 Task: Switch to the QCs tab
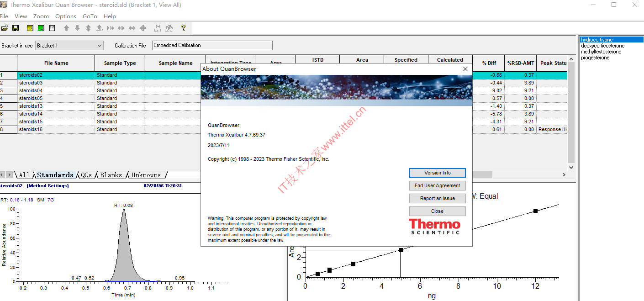pos(86,175)
